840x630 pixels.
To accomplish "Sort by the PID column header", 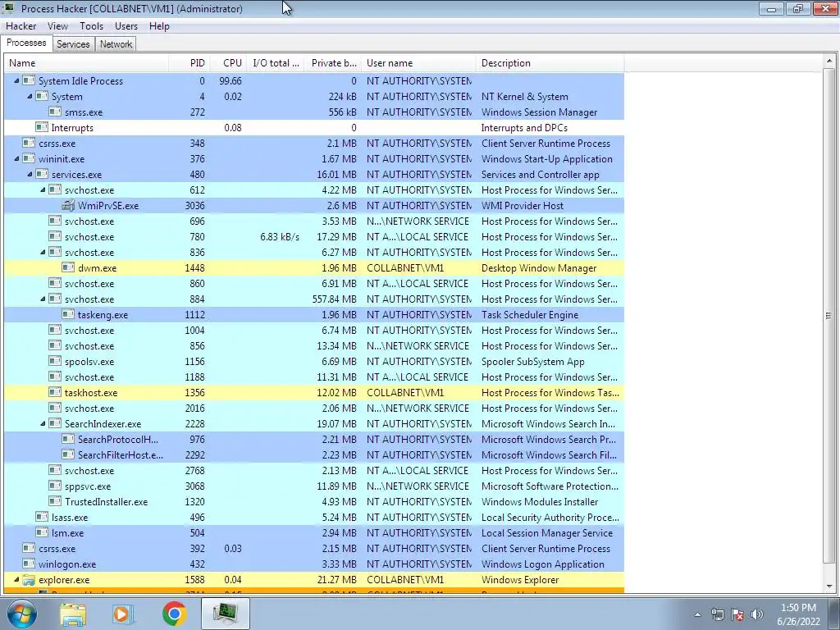I will point(189,63).
